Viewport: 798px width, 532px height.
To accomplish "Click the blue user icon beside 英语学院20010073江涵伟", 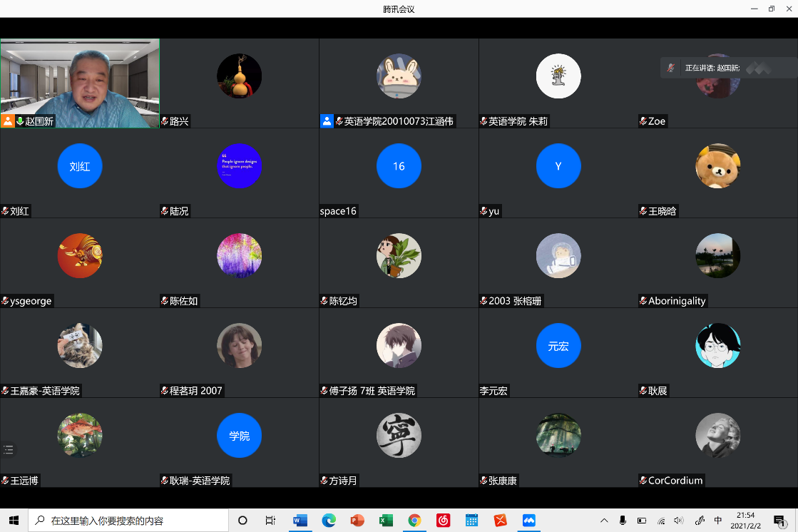I will pos(327,121).
